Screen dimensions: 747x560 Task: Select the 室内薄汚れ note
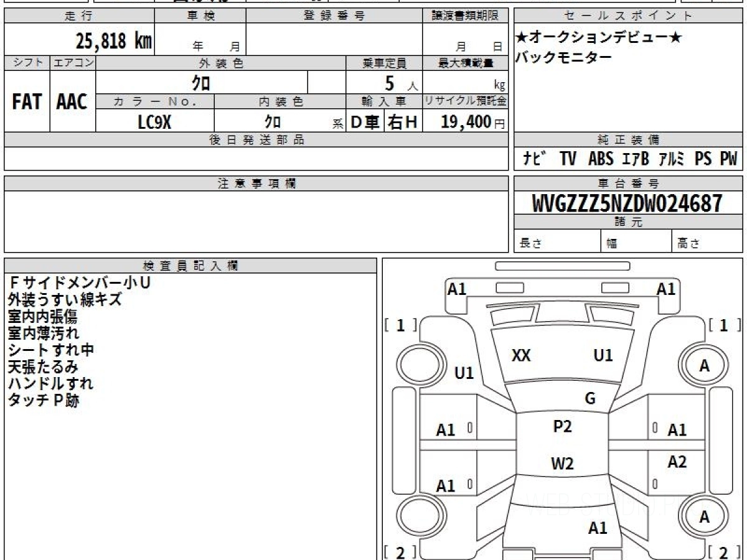(43, 333)
